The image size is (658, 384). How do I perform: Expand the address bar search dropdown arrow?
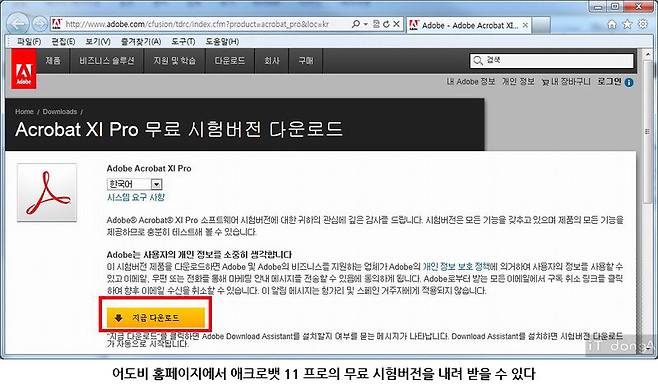(366, 24)
